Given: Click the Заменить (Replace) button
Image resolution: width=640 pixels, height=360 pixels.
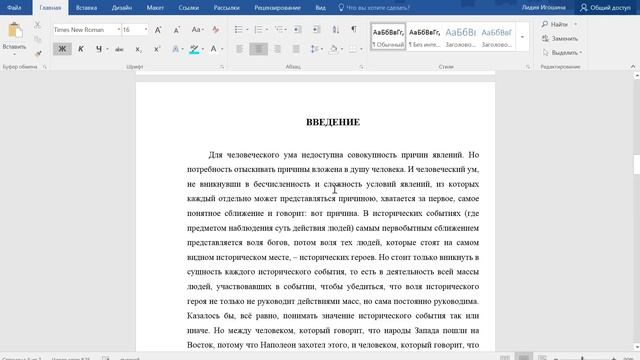Looking at the screenshot, I should click(560, 39).
